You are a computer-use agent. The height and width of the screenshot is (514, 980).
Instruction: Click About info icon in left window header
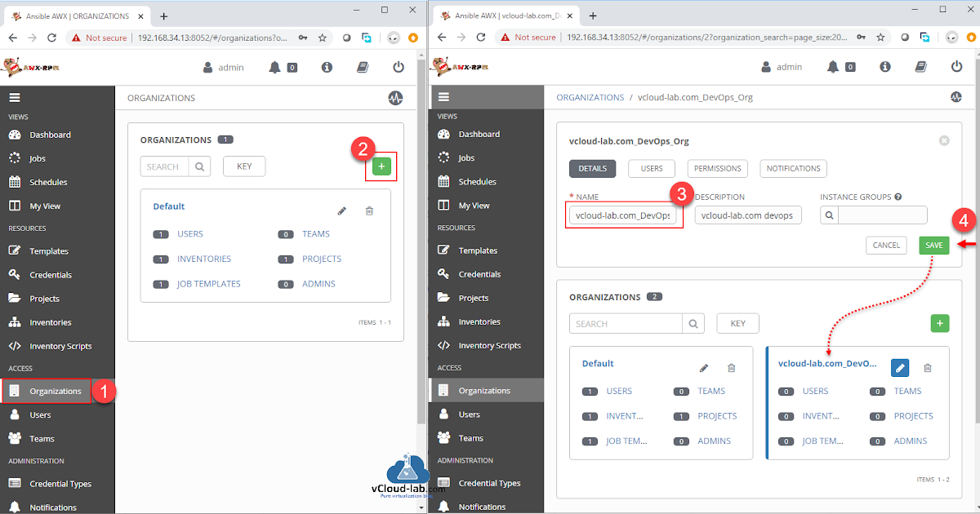point(327,67)
